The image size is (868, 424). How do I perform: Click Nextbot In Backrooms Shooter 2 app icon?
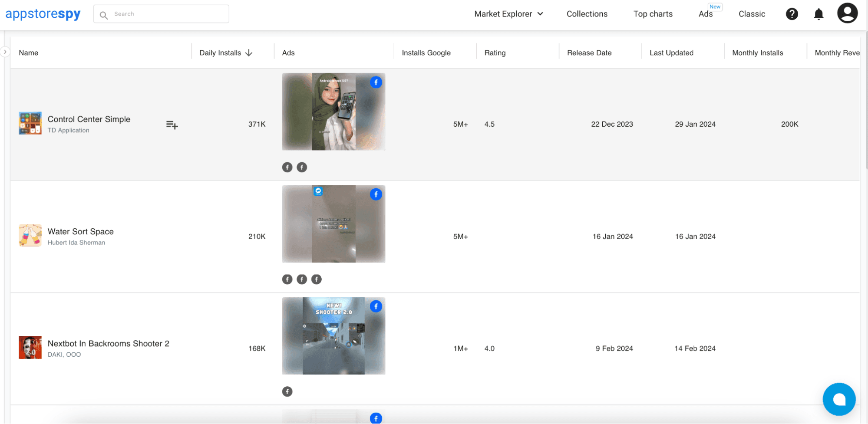[x=30, y=347]
